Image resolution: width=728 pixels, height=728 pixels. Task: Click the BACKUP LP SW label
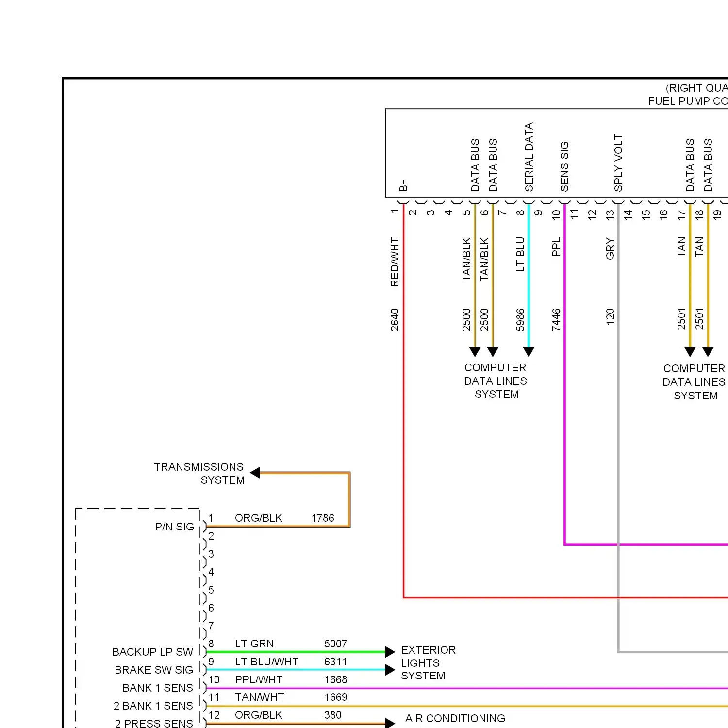tap(152, 652)
